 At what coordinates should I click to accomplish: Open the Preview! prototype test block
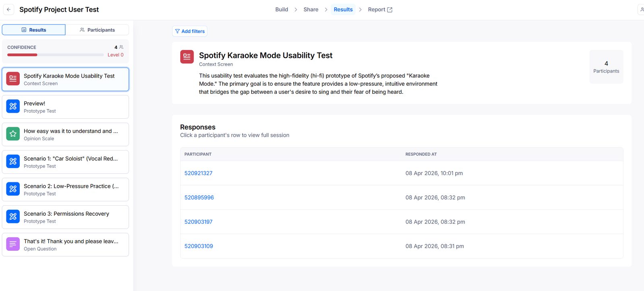[x=65, y=107]
